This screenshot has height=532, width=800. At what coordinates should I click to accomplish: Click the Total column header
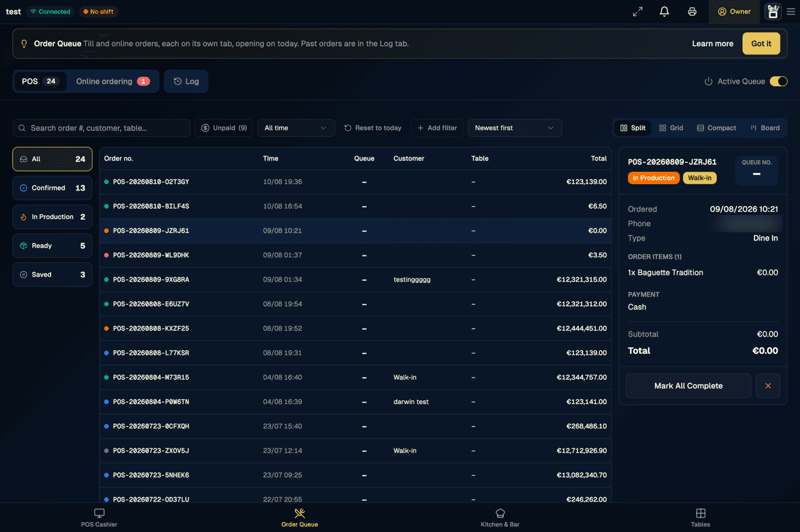(599, 159)
